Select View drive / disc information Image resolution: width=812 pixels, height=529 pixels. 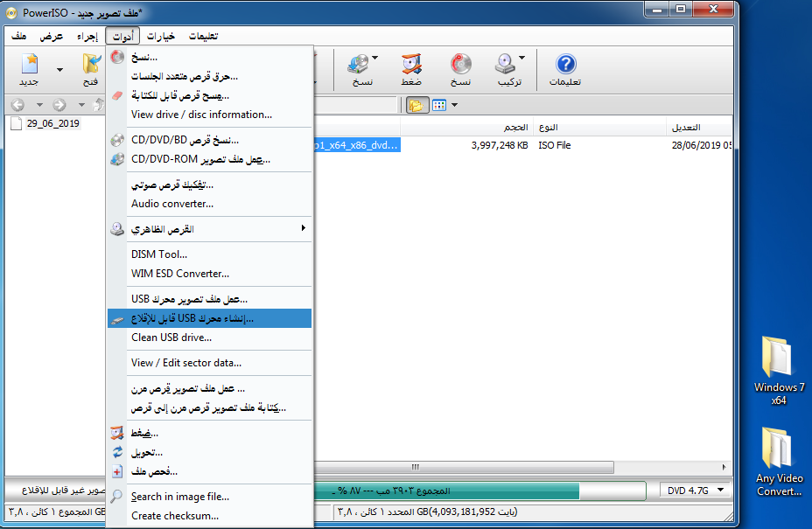(209, 115)
